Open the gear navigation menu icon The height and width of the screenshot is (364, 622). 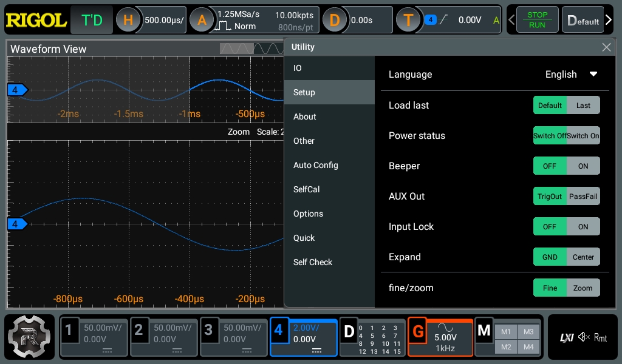pos(29,337)
